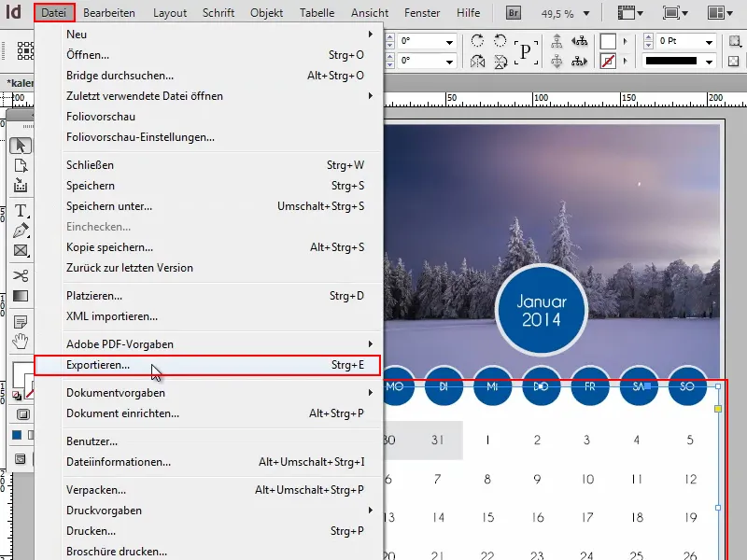The height and width of the screenshot is (560, 747).
Task: Open the Layout menu
Action: point(170,13)
